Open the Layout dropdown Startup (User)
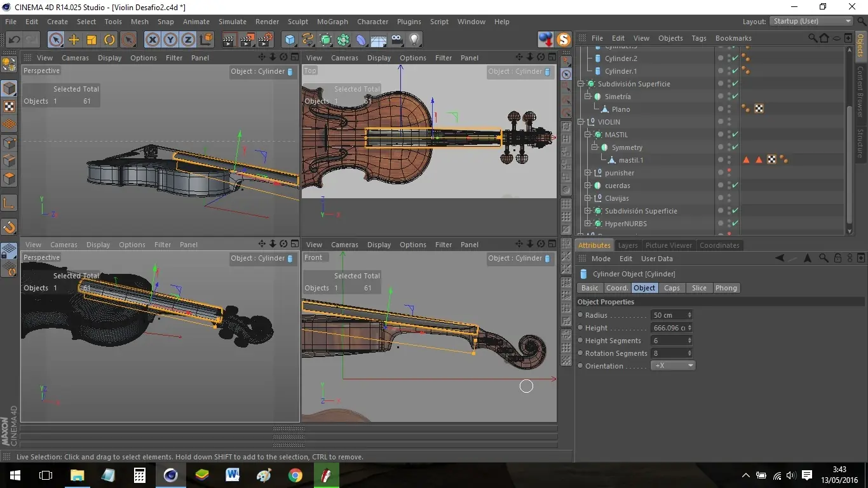The image size is (868, 488). pos(811,21)
